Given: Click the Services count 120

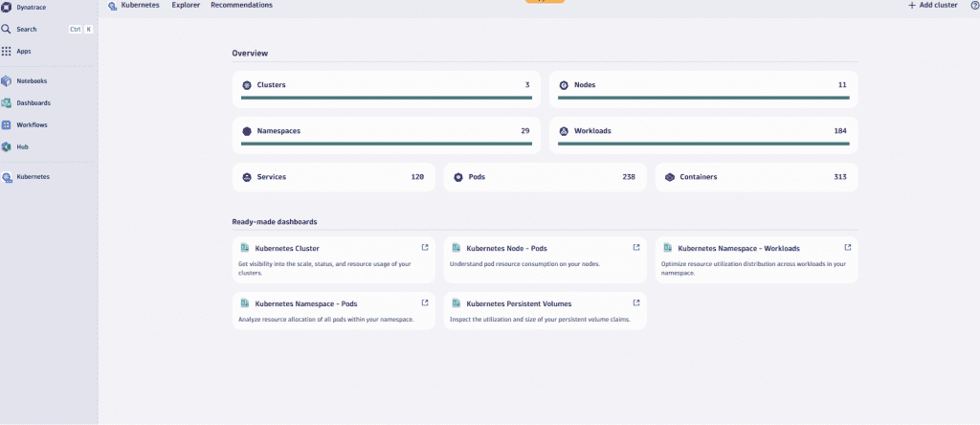Looking at the screenshot, I should click(x=417, y=177).
